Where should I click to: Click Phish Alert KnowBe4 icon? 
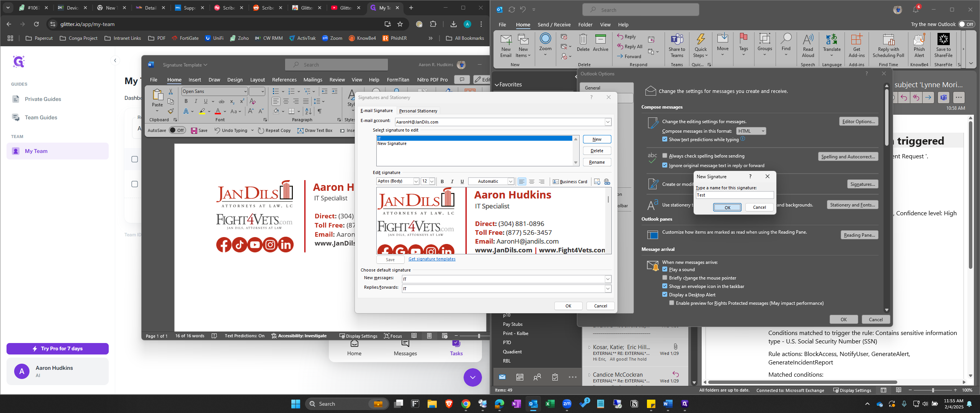point(919,45)
